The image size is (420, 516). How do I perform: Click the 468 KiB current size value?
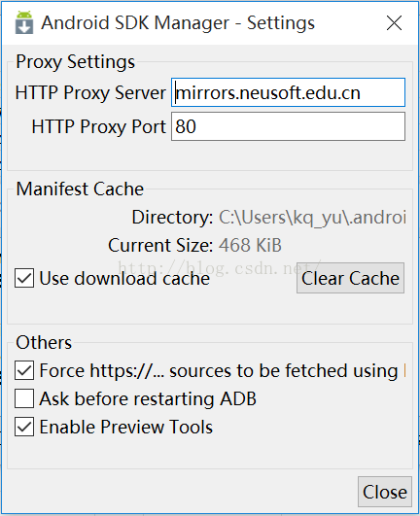tap(250, 245)
